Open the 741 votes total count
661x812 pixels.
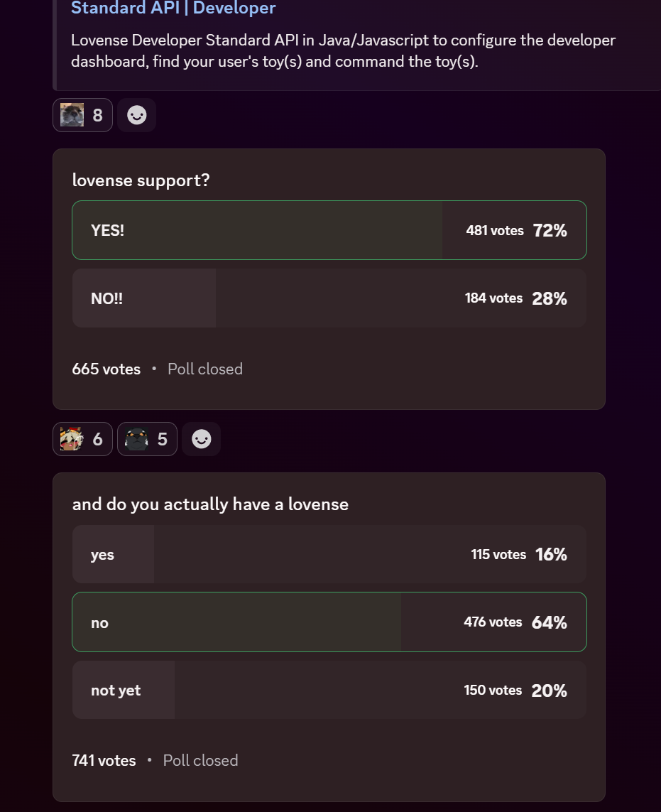click(104, 760)
